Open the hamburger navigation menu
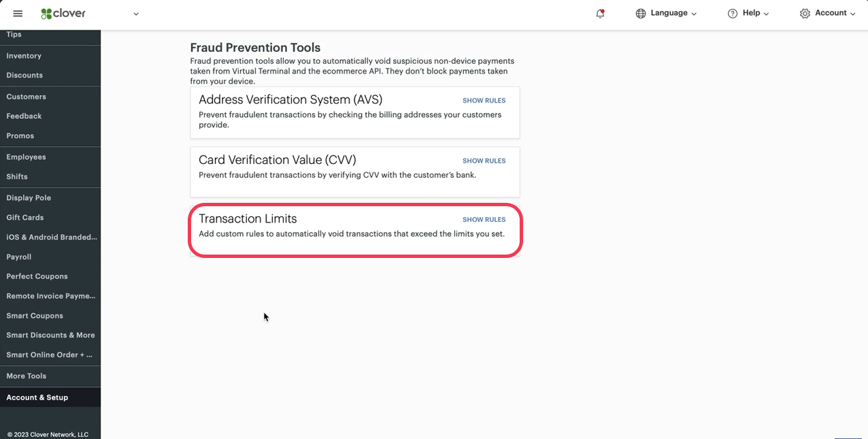 (x=18, y=14)
